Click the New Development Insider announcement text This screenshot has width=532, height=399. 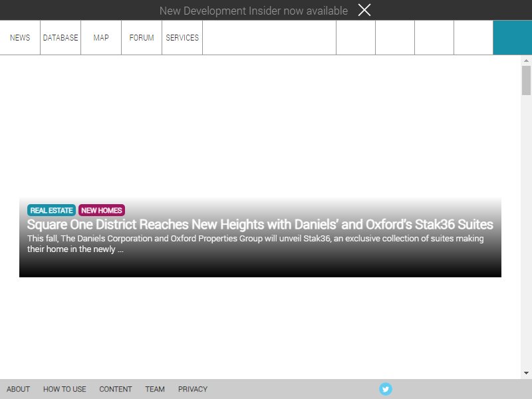(253, 11)
